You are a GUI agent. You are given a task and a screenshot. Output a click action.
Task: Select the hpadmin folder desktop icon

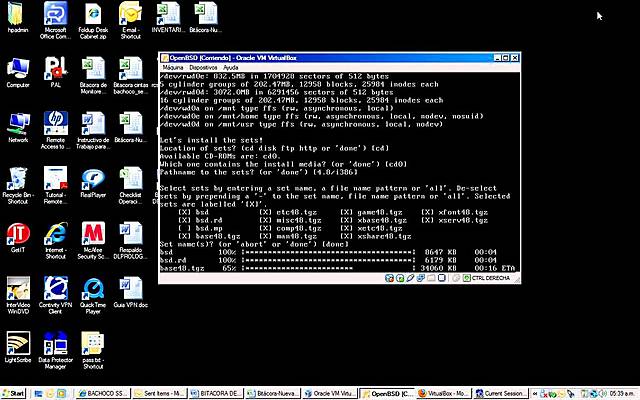tap(17, 18)
